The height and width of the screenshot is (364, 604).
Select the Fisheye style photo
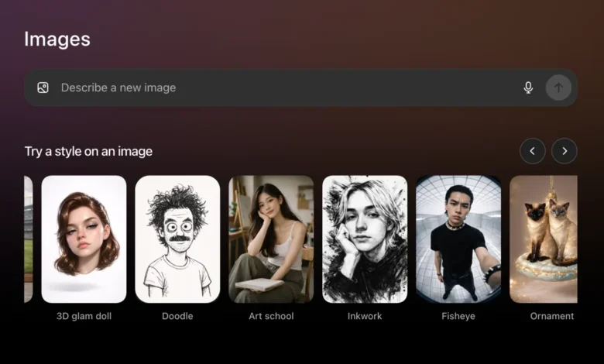458,239
